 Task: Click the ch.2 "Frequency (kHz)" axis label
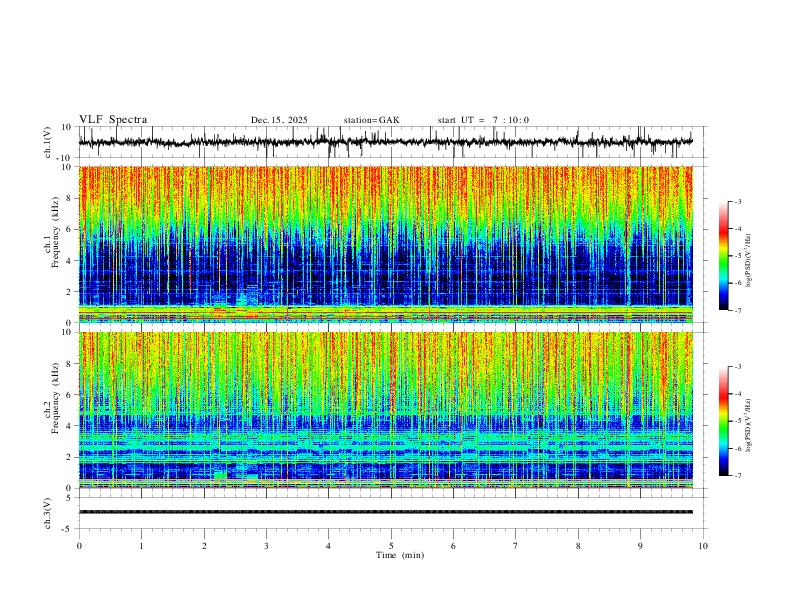(56, 398)
